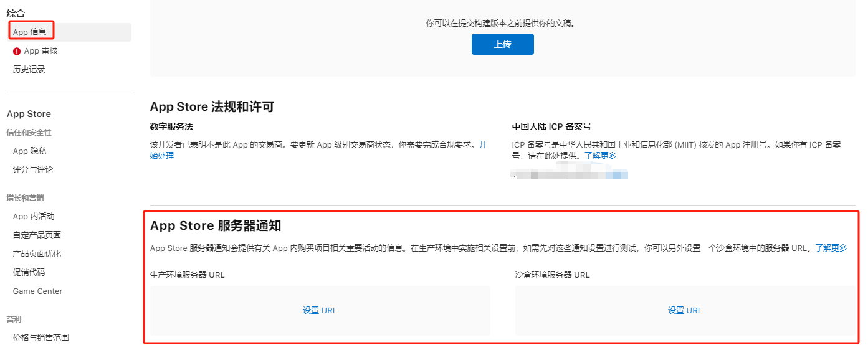Select 自定产品页面 in the sidebar
This screenshot has width=868, height=345.
37,235
